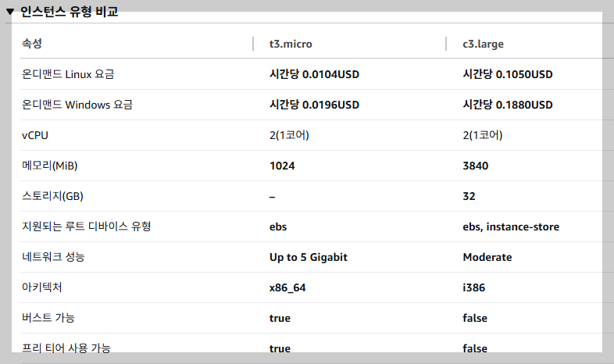Select the 프리 티어 true value
Viewport: 614px width, 364px height.
point(280,348)
